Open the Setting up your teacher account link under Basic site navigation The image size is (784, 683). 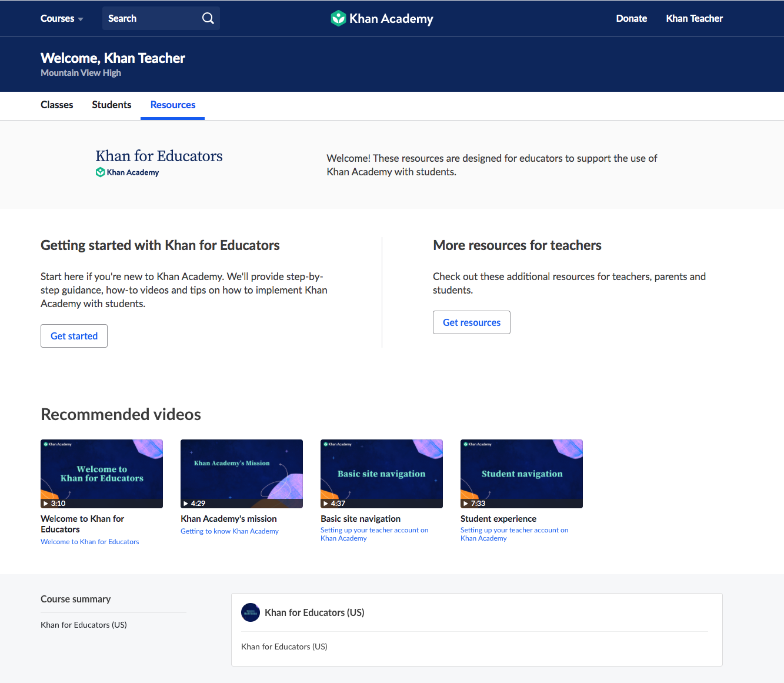(375, 534)
